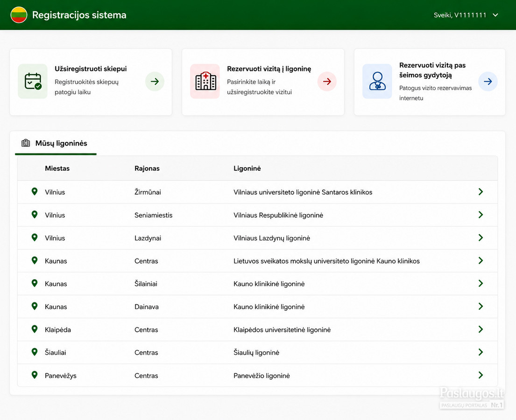Select Kauno klinikinė ligoninė in Dainava row
Image resolution: width=516 pixels, height=420 pixels.
coord(269,307)
